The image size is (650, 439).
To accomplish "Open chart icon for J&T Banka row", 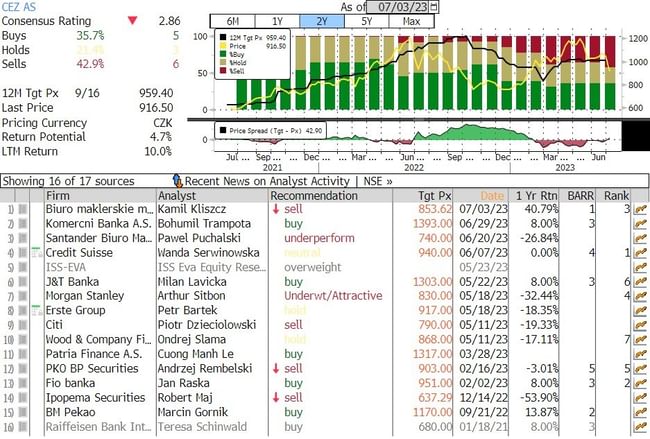I will click(x=640, y=283).
